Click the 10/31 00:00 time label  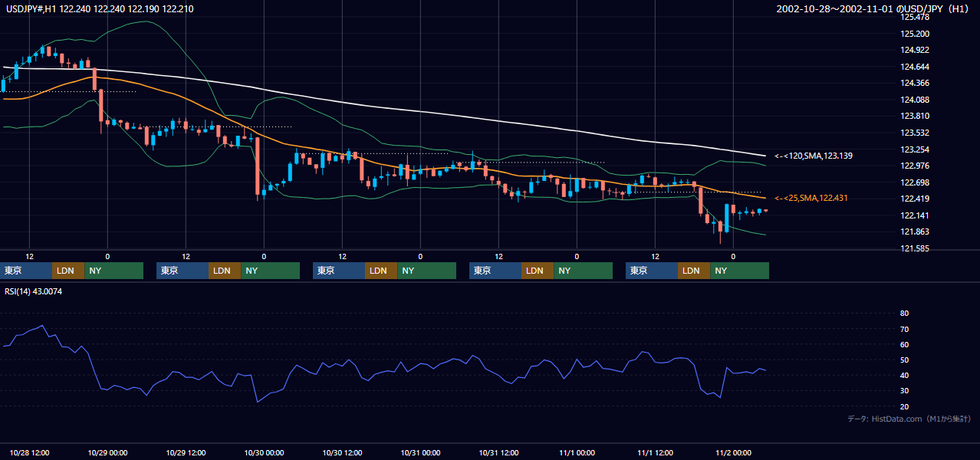(x=420, y=452)
